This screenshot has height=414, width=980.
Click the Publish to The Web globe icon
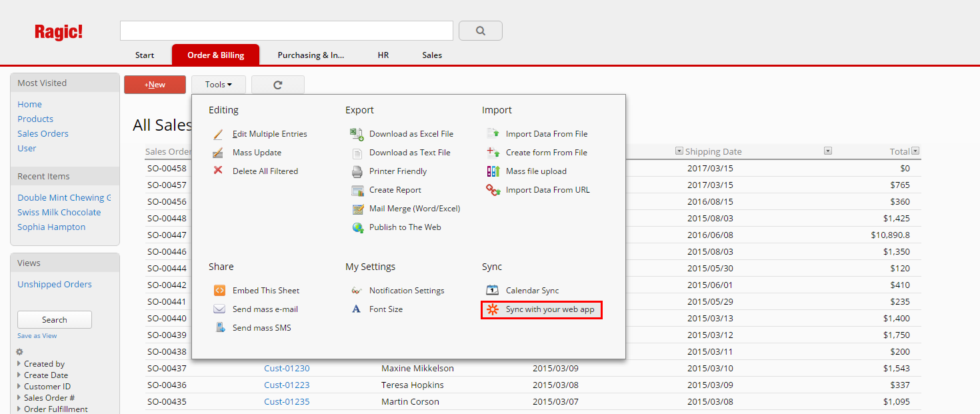tap(357, 227)
